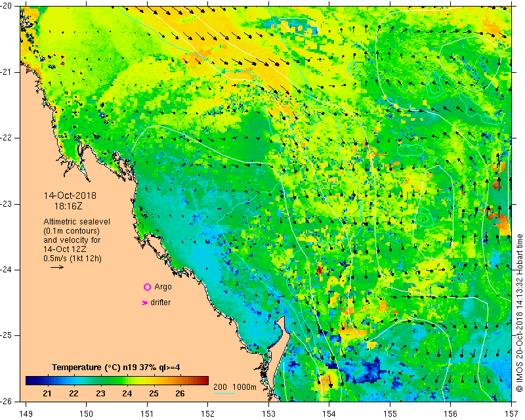Image resolution: width=525 pixels, height=420 pixels.
Task: Click the '153' longitude axis label
Action: [268, 414]
